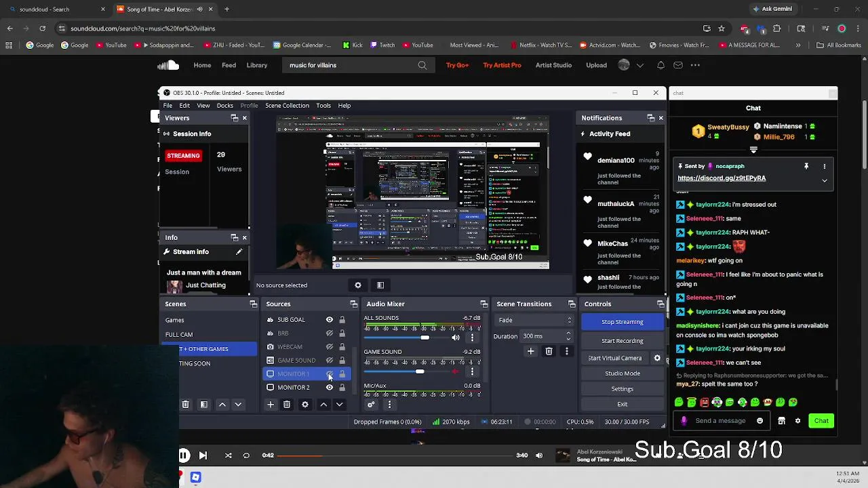This screenshot has width=868, height=488.
Task: Open Scene Collection menu
Action: coord(287,106)
